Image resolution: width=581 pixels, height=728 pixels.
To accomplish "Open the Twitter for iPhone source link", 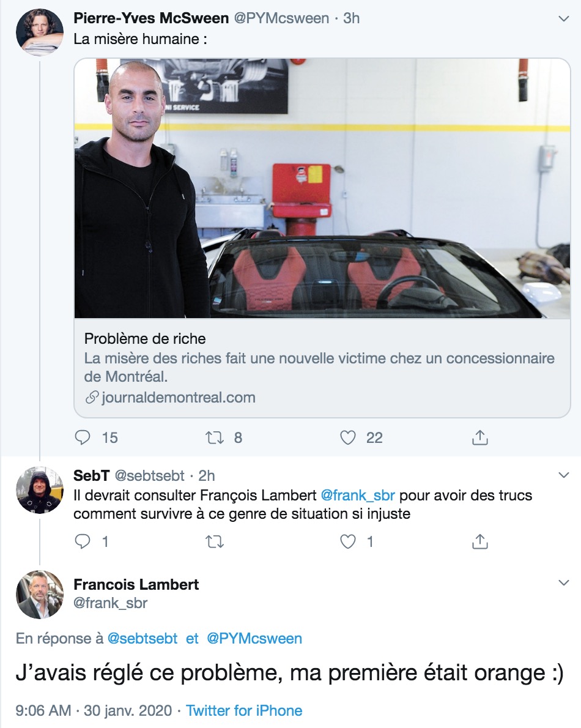I will click(x=244, y=710).
